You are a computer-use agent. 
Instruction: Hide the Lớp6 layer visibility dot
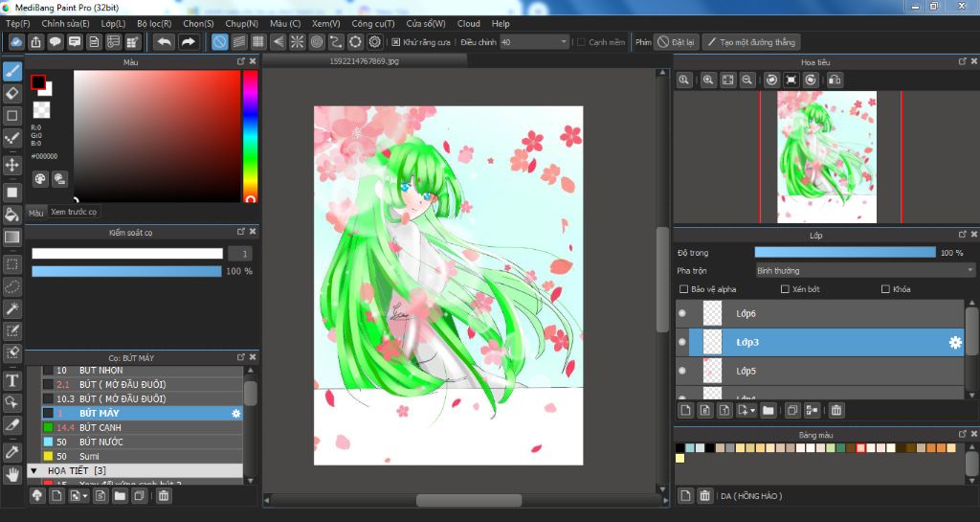point(681,313)
